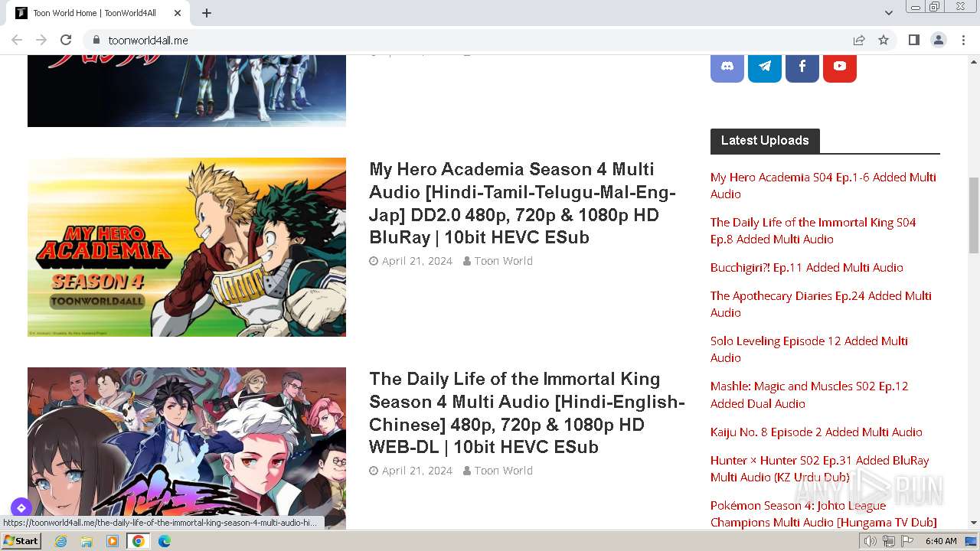Open the Facebook social icon

coord(802,67)
